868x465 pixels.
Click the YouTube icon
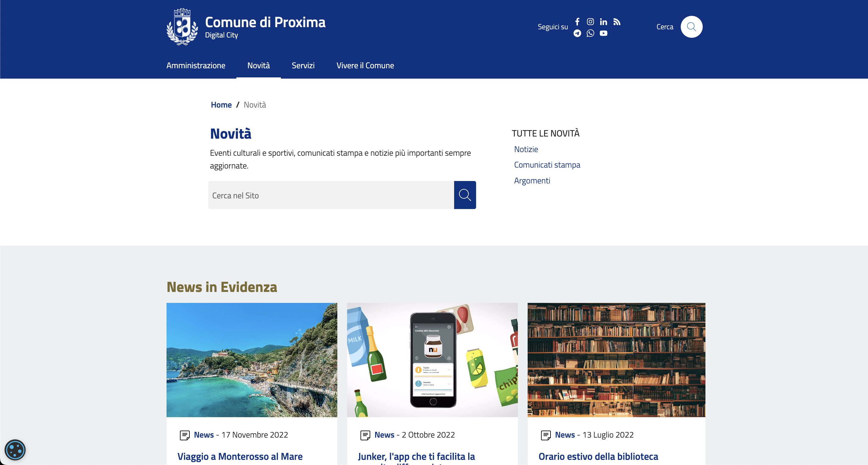[x=604, y=33]
